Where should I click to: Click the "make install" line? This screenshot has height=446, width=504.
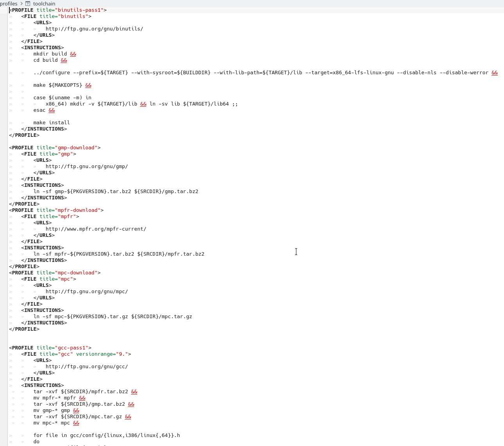point(52,123)
